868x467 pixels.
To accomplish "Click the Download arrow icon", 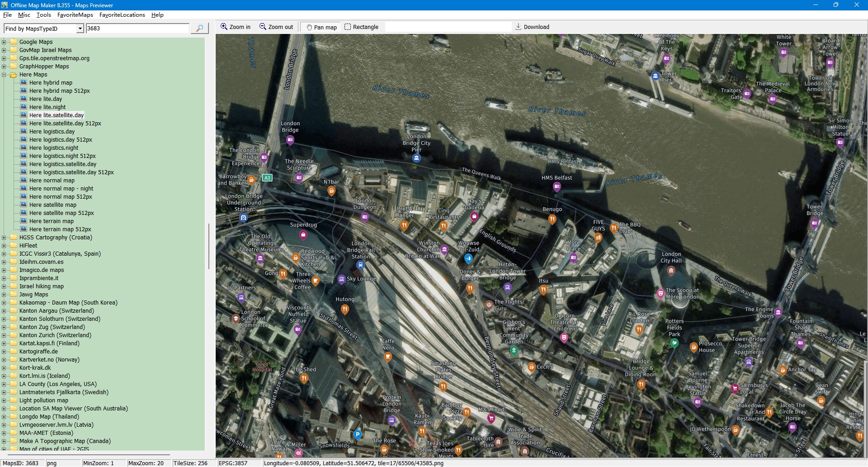I will click(x=519, y=27).
